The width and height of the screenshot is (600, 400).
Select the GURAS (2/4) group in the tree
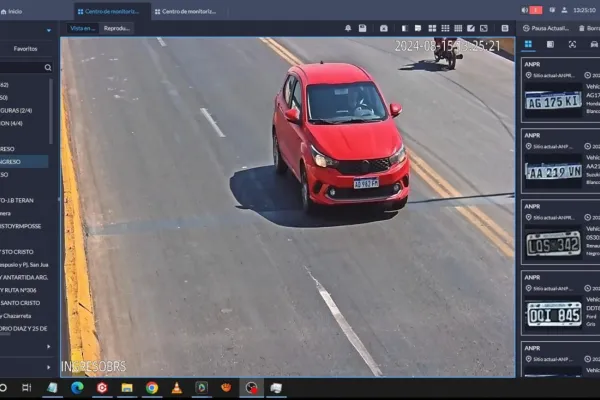[x=16, y=110]
